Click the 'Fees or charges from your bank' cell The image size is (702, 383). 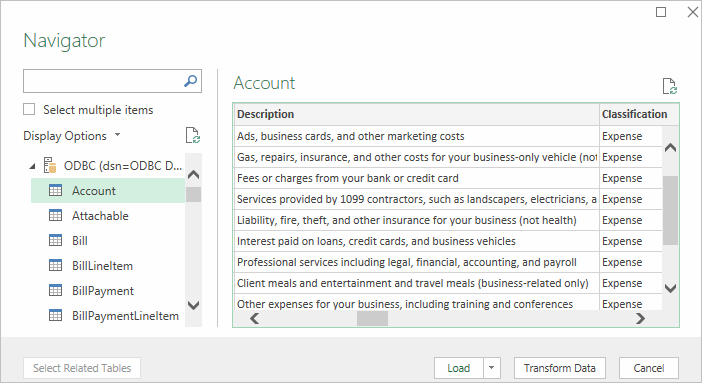tap(416, 178)
